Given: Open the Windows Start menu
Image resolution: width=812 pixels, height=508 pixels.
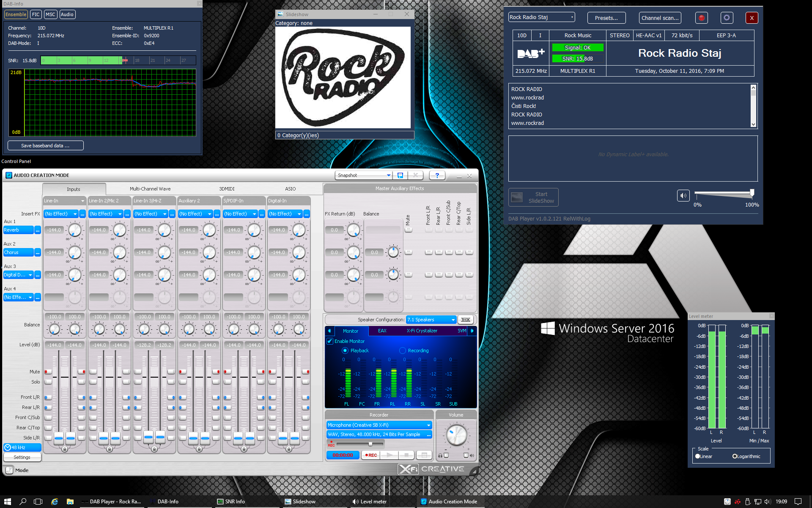Looking at the screenshot, I should coord(8,501).
